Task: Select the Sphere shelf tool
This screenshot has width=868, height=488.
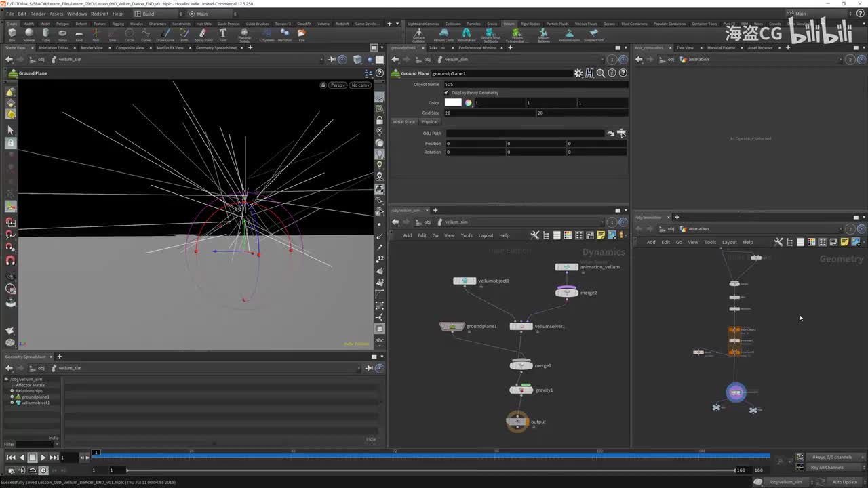Action: [x=29, y=34]
